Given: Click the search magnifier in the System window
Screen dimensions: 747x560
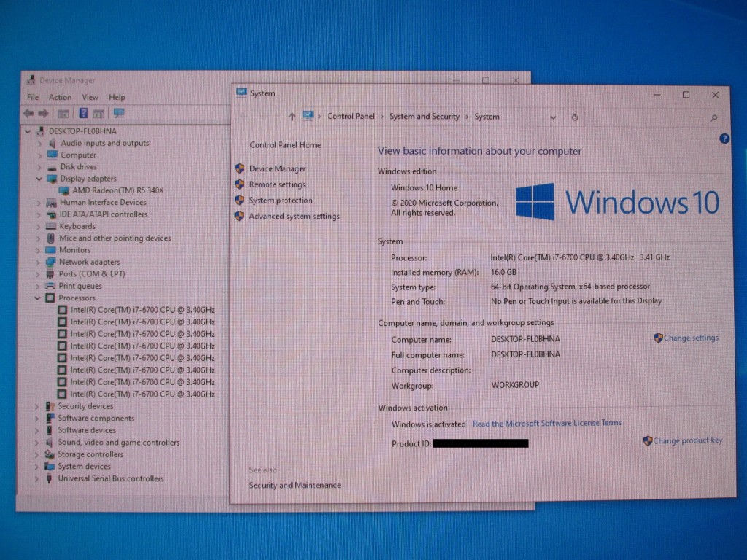Looking at the screenshot, I should [x=713, y=117].
